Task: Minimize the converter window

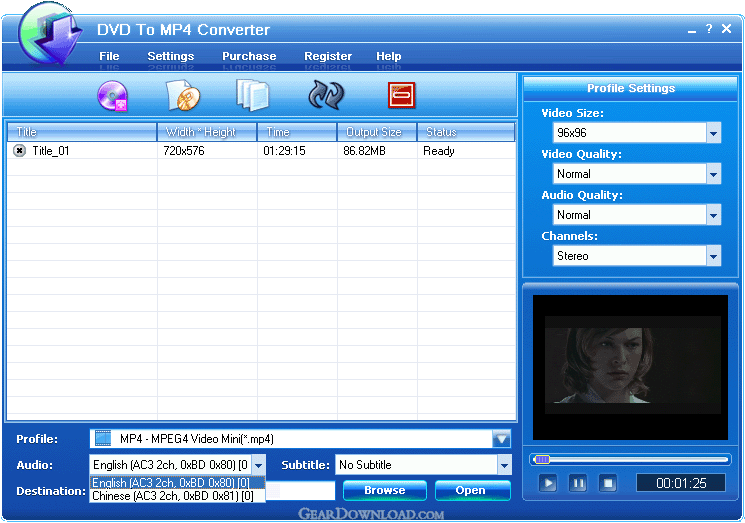Action: (x=692, y=30)
